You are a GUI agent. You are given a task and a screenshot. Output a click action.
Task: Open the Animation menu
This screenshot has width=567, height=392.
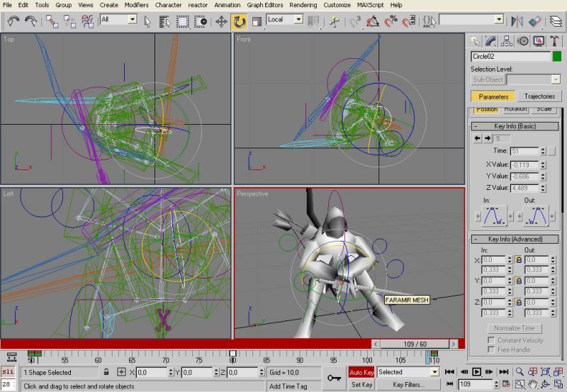(x=227, y=5)
